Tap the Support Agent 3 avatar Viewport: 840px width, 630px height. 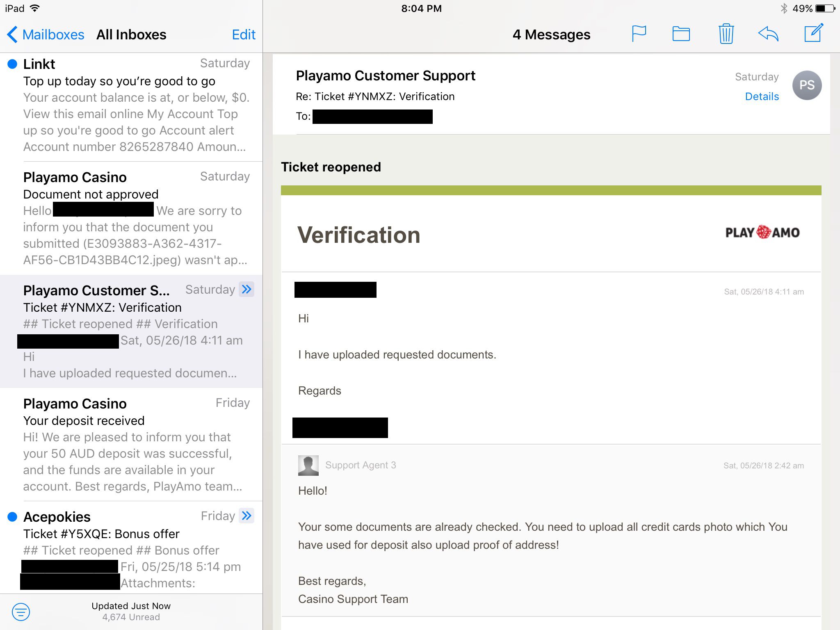[308, 466]
